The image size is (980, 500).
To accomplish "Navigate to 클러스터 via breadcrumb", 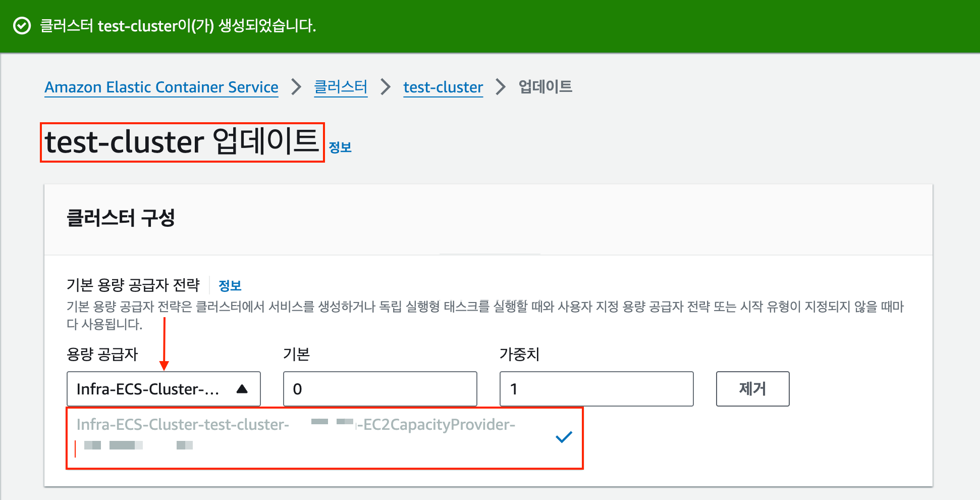I will pos(340,87).
